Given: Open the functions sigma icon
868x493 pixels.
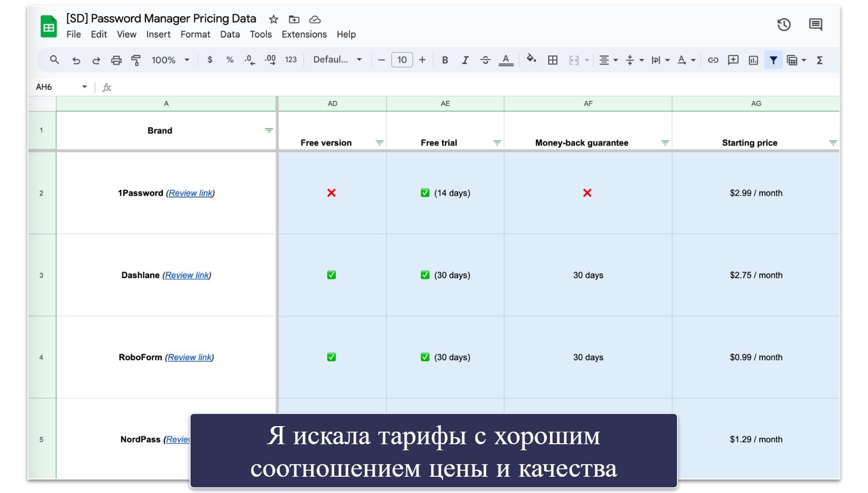Looking at the screenshot, I should 820,60.
